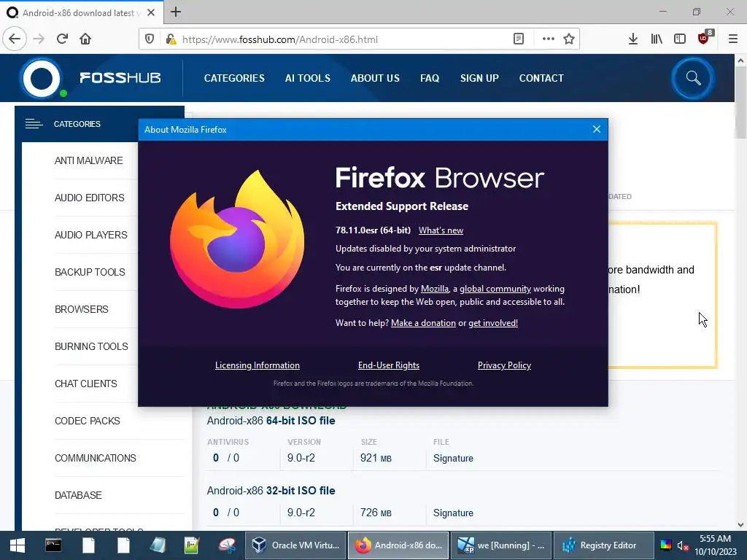This screenshot has height=560, width=747.
Task: Download Android-x86 64-bit ISO file
Action: coord(271,421)
